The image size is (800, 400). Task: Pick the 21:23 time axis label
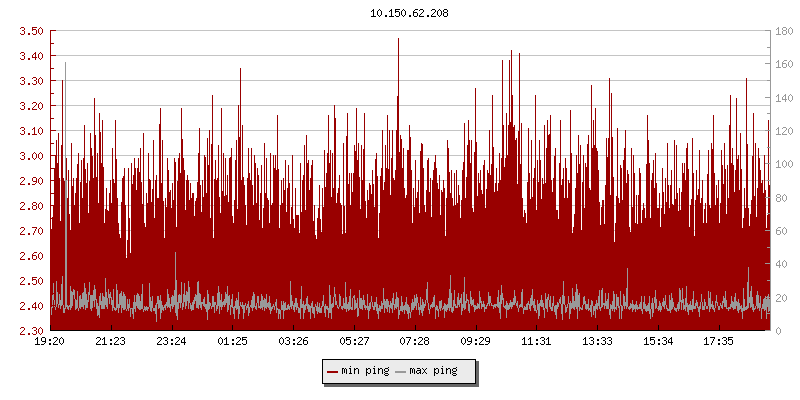point(110,342)
